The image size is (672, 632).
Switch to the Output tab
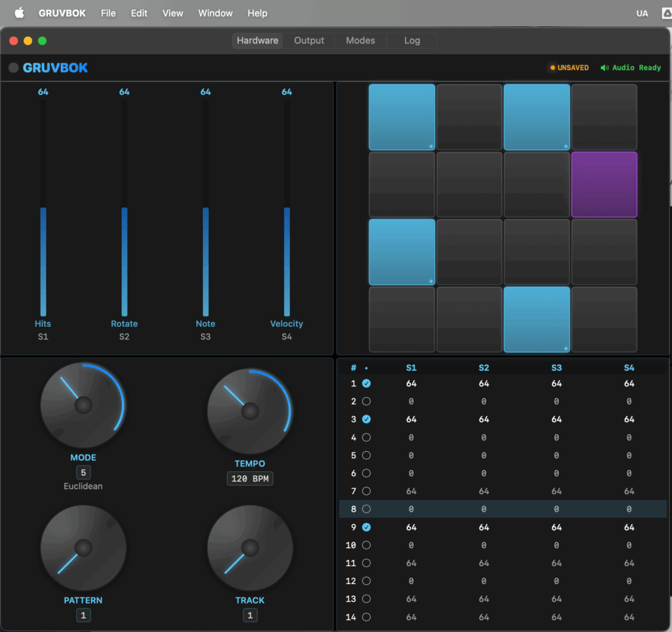[308, 40]
